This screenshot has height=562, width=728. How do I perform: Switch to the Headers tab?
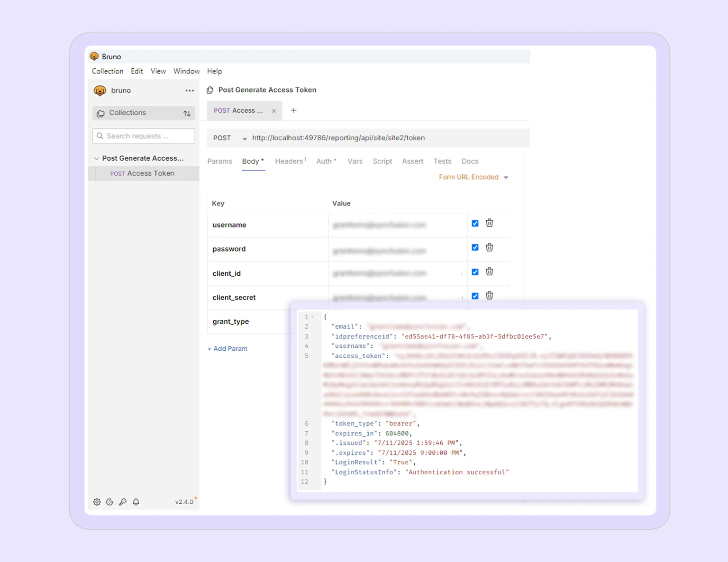pos(289,161)
